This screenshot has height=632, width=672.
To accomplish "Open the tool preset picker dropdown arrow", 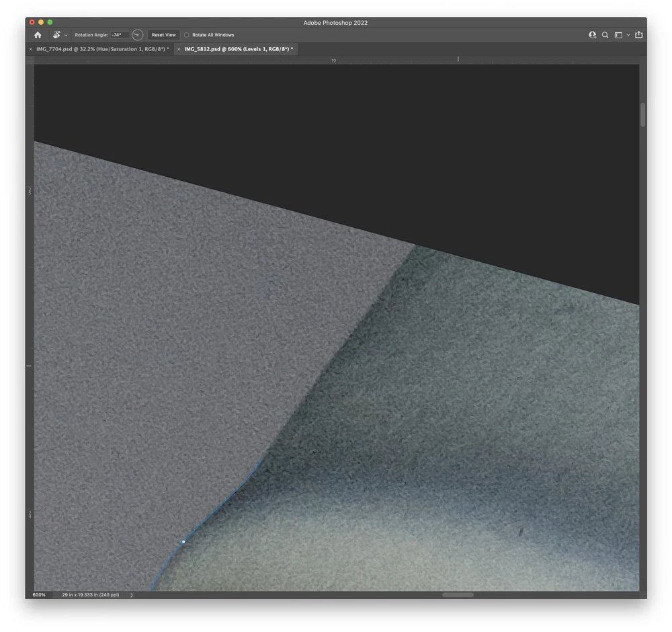I will click(x=66, y=36).
